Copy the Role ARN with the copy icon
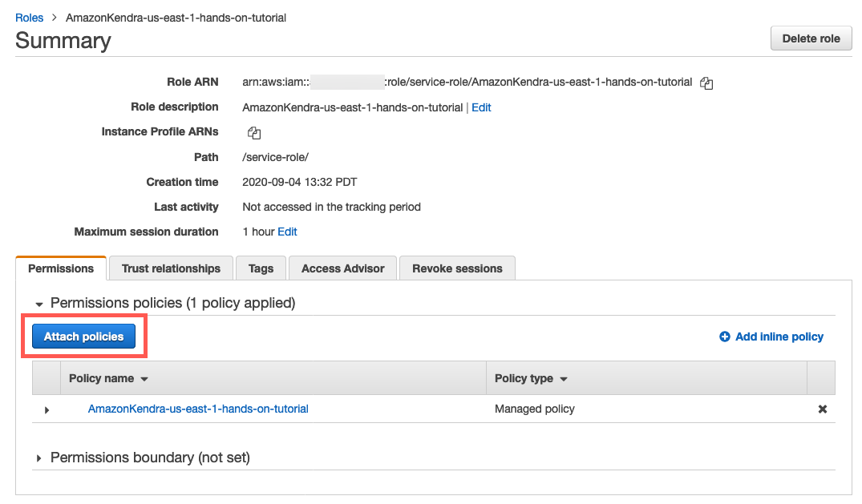Image resolution: width=862 pixels, height=504 pixels. (x=706, y=83)
